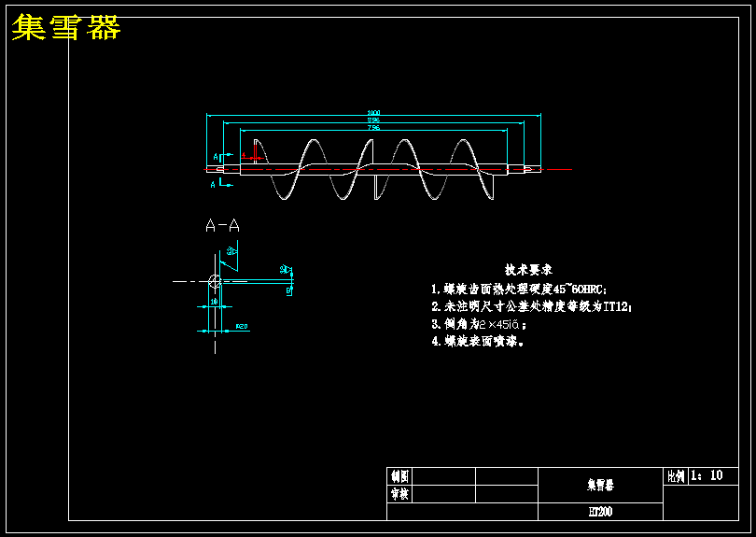Click the 制图 cell in title block
756x537 pixels.
point(399,476)
